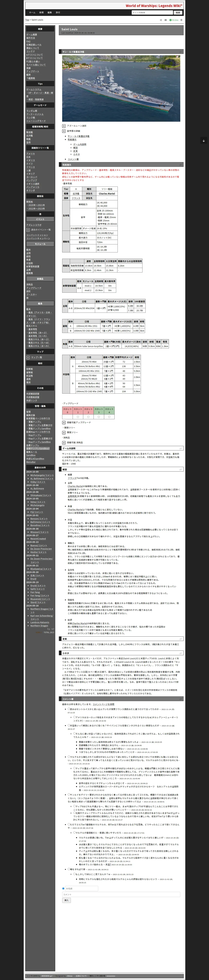Select the radio button under スロット 4

click(109, 417)
